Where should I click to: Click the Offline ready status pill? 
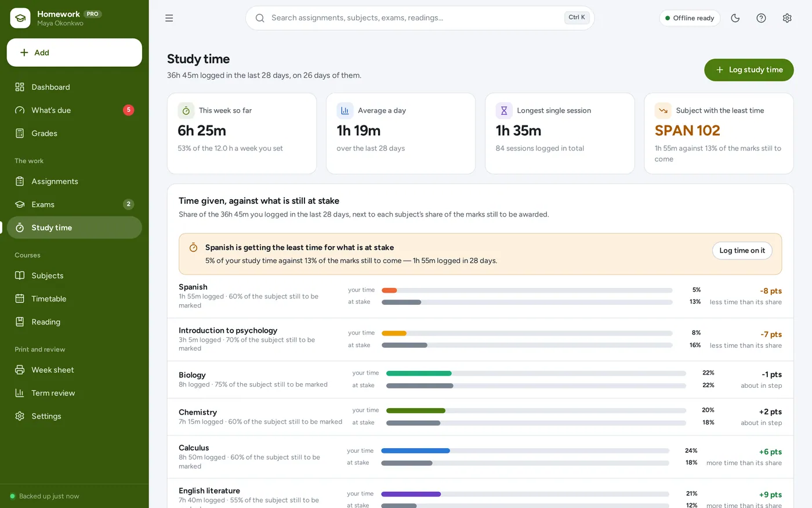[x=690, y=18]
